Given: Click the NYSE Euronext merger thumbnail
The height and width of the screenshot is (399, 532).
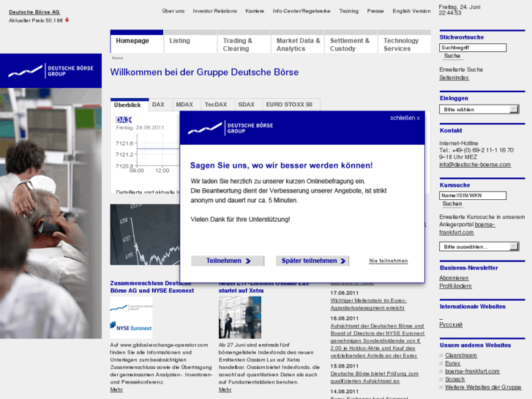Looking at the screenshot, I should pos(131,318).
